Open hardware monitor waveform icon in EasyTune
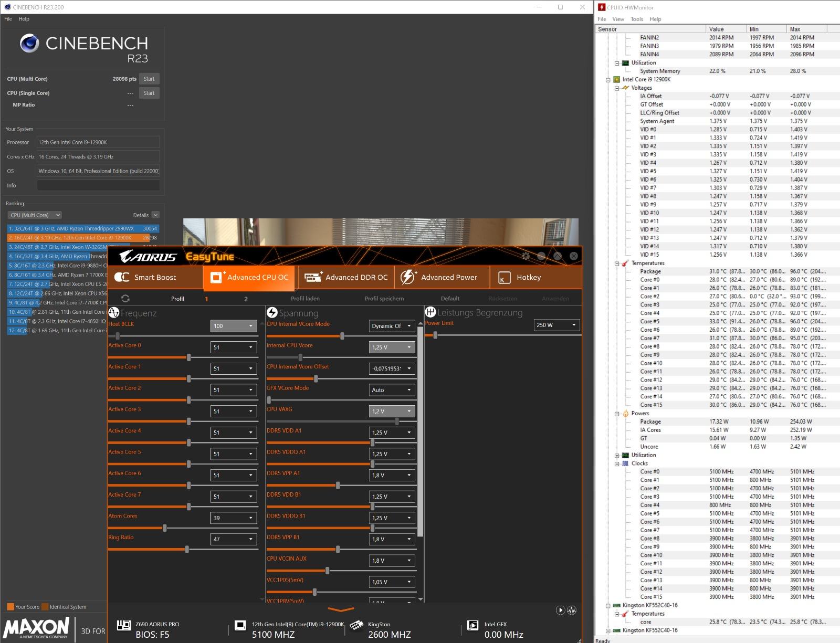This screenshot has height=643, width=840. coord(572,610)
